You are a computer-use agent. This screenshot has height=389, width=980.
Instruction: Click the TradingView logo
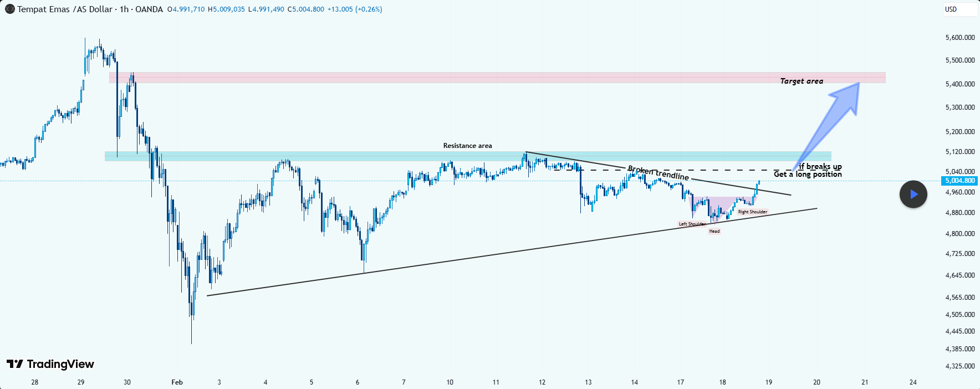tap(50, 364)
